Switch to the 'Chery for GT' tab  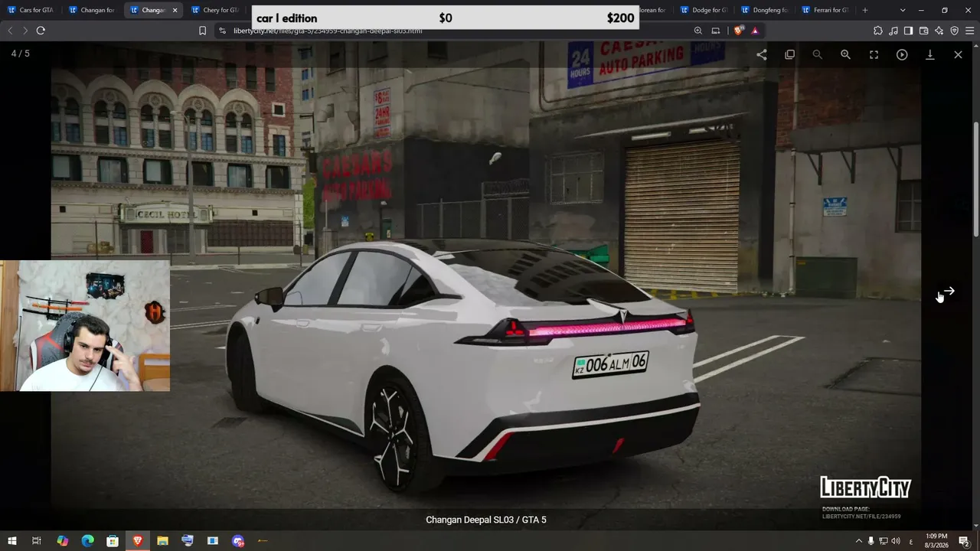pos(216,10)
